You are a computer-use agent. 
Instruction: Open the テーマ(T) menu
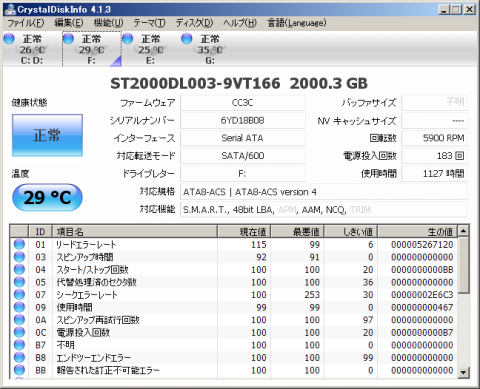(x=149, y=23)
